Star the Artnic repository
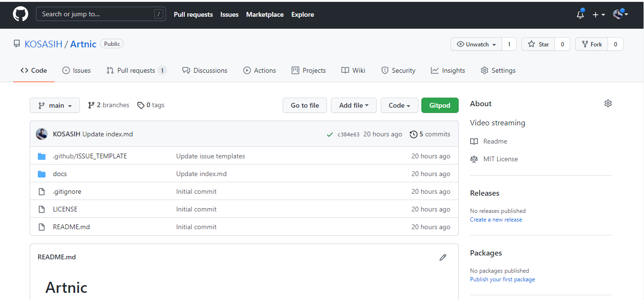 click(538, 44)
